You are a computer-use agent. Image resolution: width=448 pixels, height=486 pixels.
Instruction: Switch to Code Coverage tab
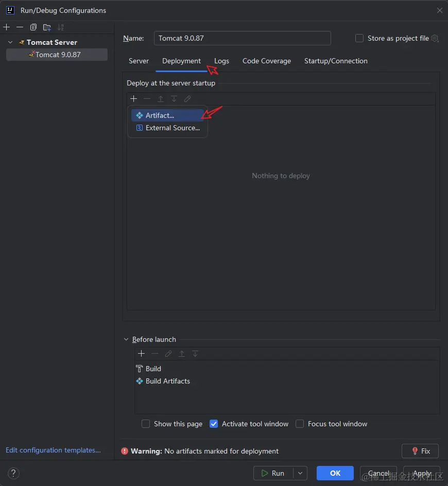point(267,61)
